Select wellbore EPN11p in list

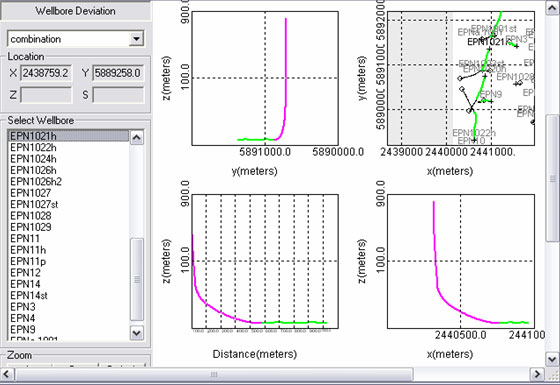pyautogui.click(x=68, y=261)
